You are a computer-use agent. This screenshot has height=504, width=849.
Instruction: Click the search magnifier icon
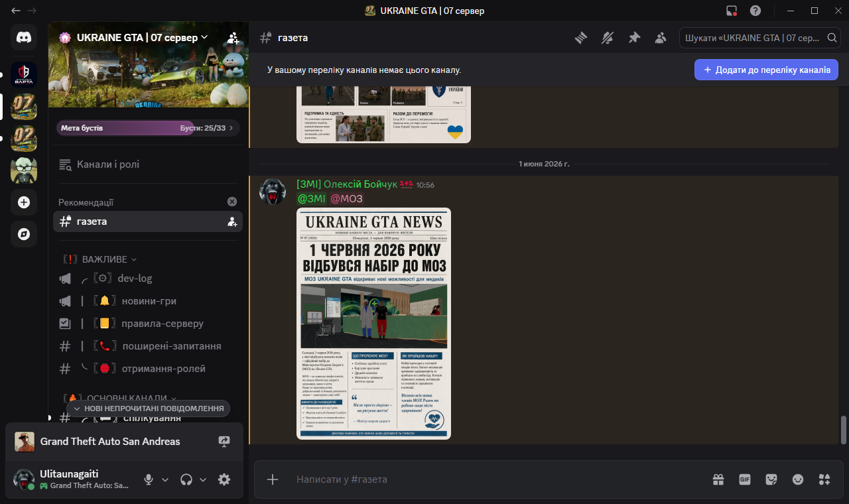832,38
